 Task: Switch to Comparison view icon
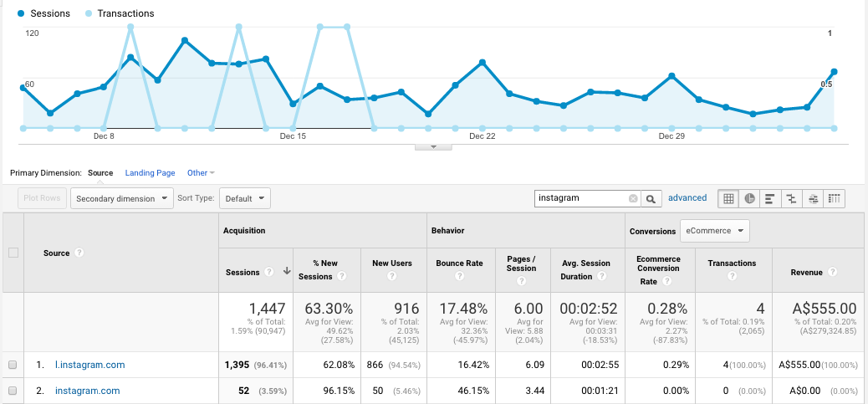(x=792, y=199)
